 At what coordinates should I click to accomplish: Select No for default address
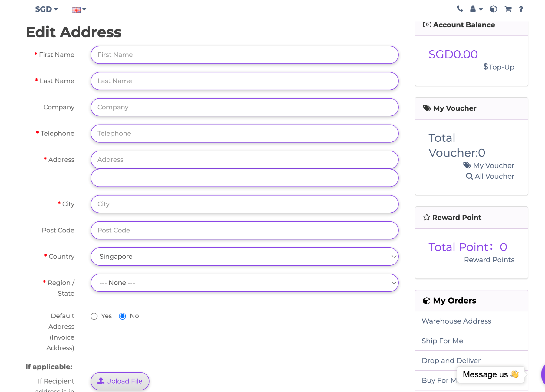(x=123, y=316)
